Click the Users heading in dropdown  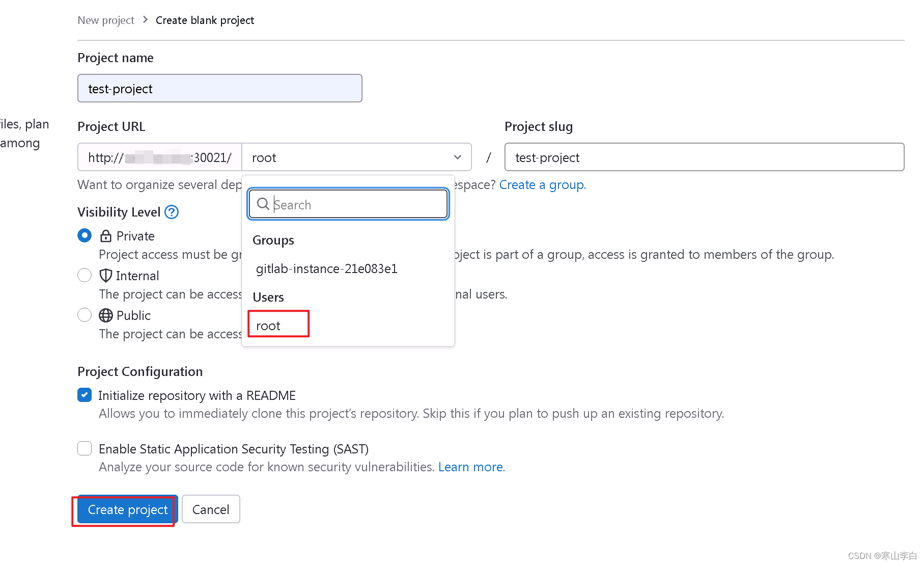coord(268,297)
